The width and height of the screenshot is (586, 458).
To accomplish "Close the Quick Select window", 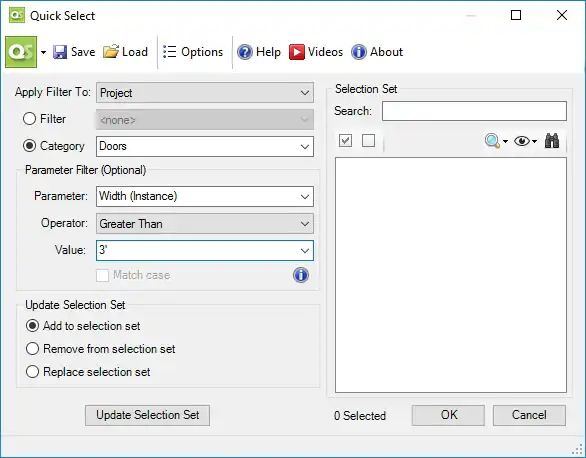I will (x=562, y=15).
